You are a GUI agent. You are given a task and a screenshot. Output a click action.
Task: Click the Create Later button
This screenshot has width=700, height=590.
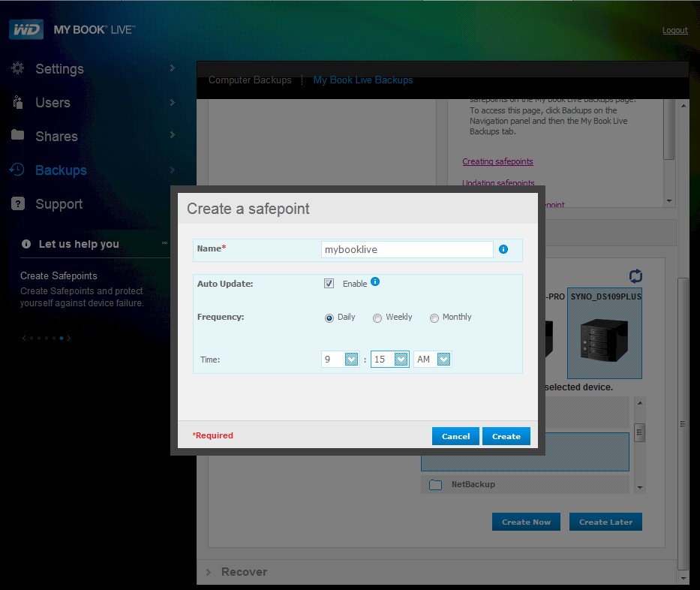[x=605, y=522]
